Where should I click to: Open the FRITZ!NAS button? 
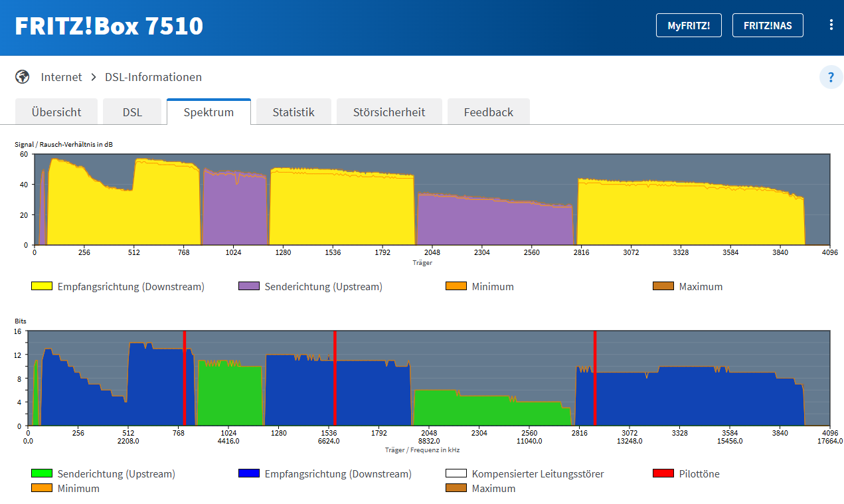(x=767, y=25)
